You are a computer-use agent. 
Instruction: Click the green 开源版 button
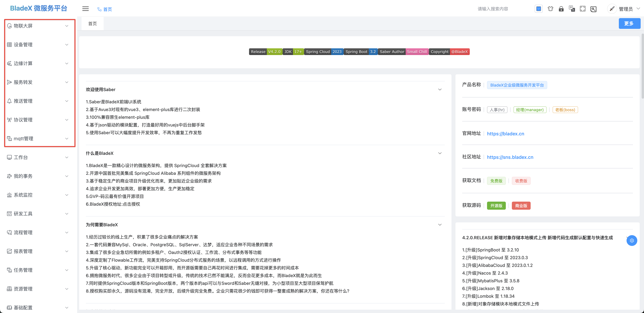click(x=496, y=205)
